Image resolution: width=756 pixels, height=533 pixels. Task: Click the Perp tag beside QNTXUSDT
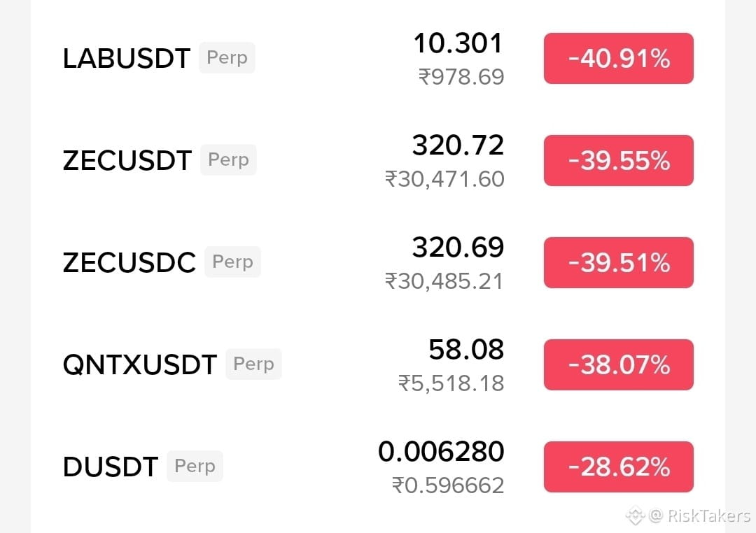253,364
